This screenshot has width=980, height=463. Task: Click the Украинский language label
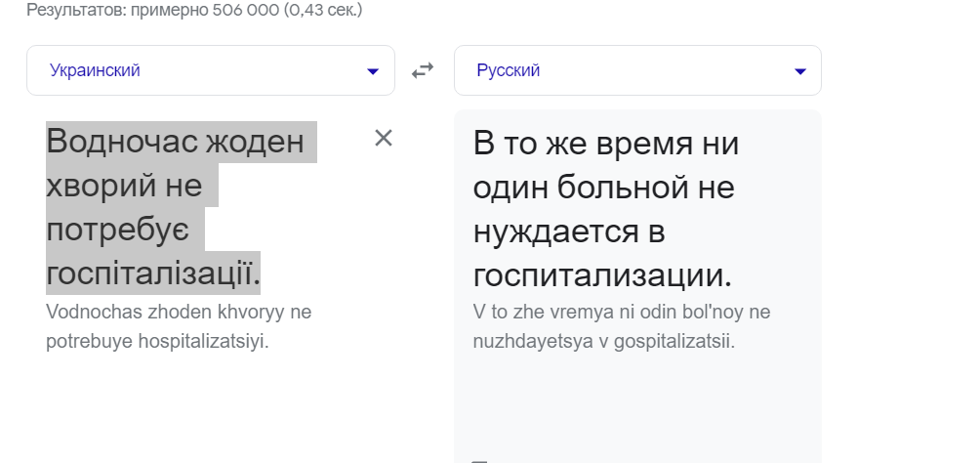(95, 70)
